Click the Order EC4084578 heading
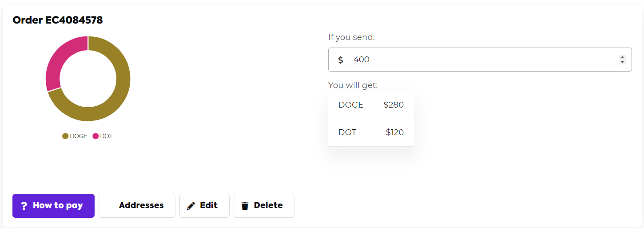This screenshot has height=228, width=644. point(58,20)
